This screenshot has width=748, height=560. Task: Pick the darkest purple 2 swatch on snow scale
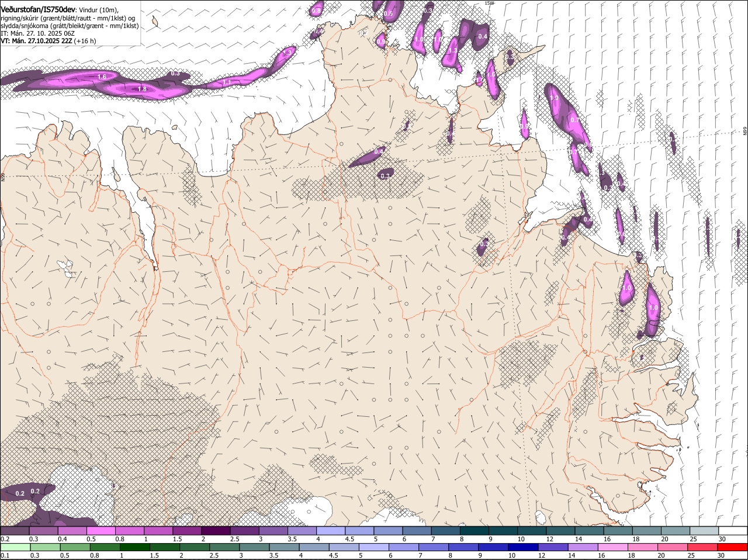tap(216, 531)
